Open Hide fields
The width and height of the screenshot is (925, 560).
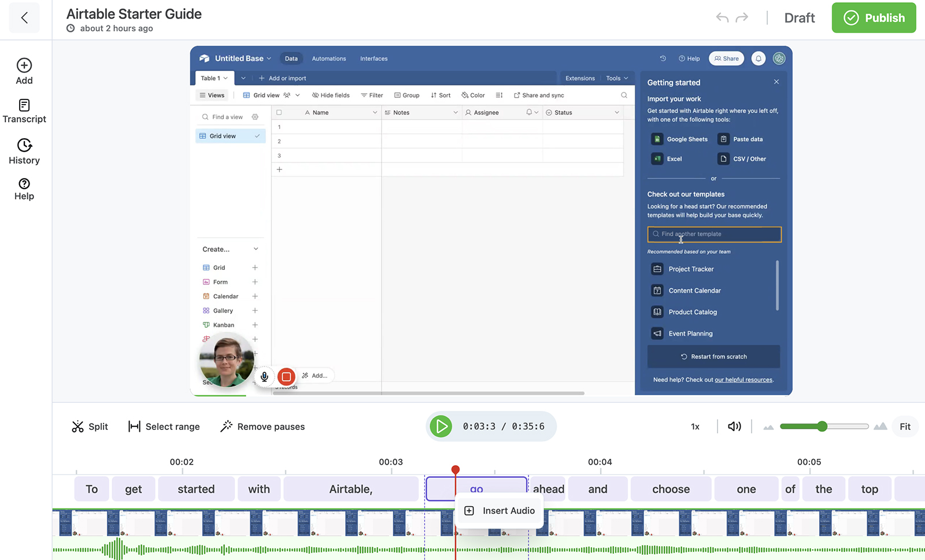(x=331, y=95)
